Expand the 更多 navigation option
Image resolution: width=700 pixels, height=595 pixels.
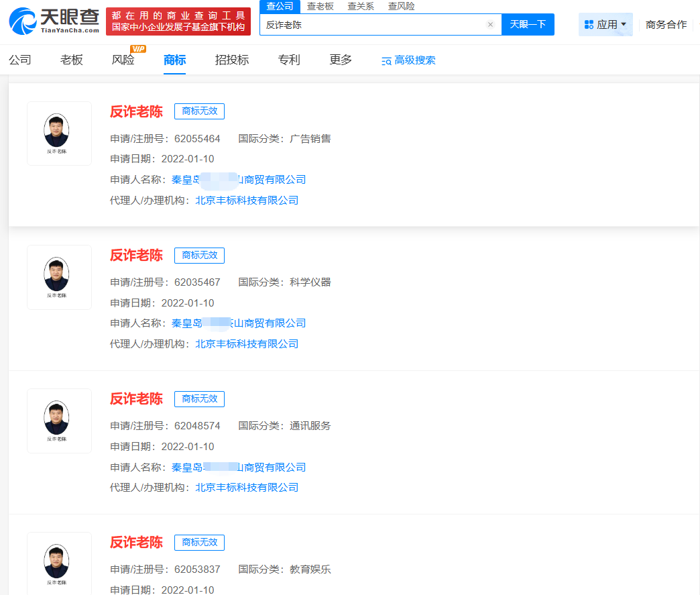pyautogui.click(x=340, y=60)
